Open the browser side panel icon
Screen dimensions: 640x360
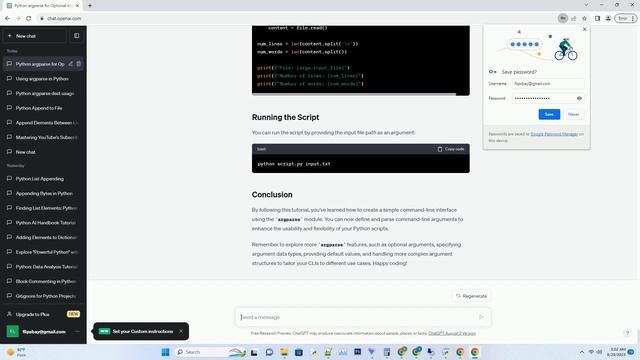(x=597, y=18)
